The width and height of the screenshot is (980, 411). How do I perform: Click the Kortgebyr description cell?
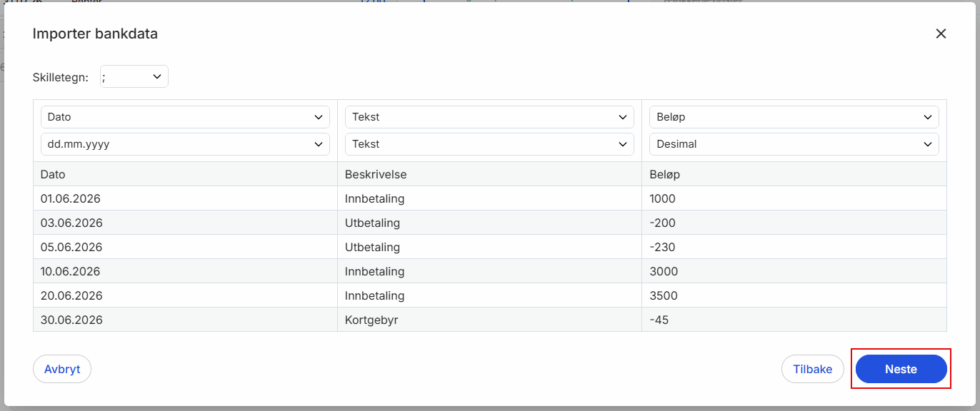[x=489, y=320]
